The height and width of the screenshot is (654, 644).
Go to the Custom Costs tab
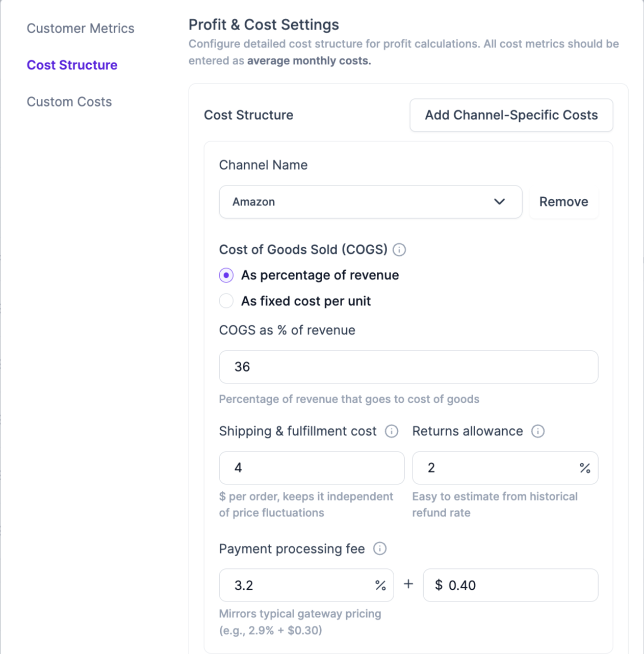click(x=69, y=102)
